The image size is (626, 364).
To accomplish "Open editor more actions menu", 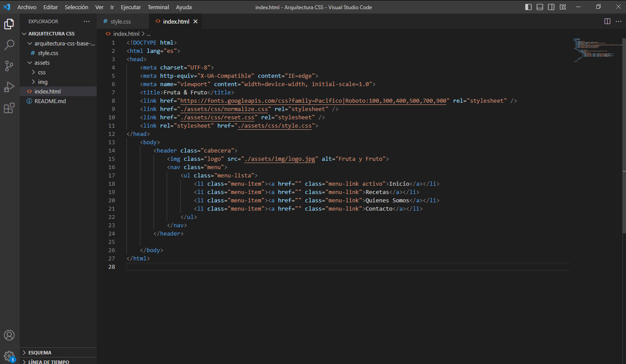I will point(619,21).
